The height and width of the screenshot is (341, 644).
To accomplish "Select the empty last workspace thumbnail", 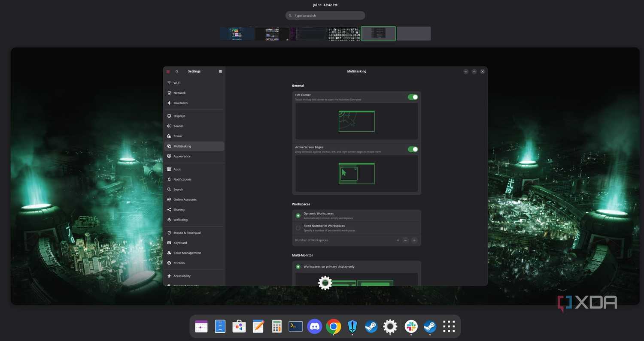I will tap(414, 33).
